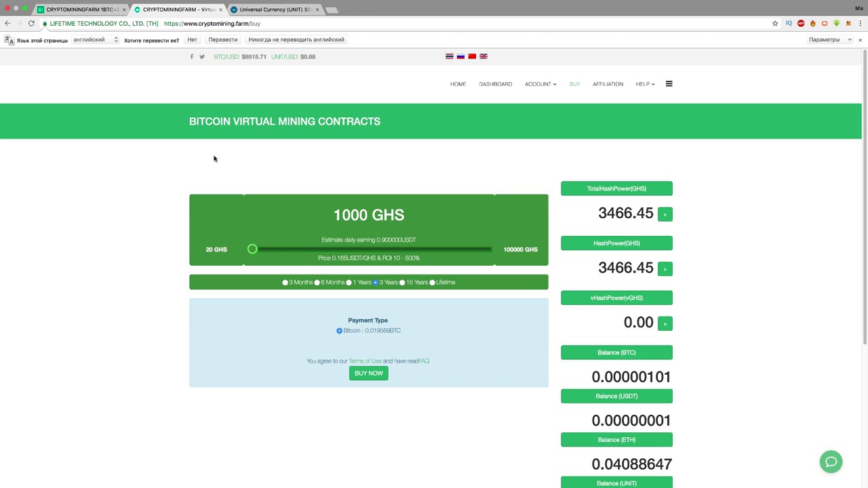Open AFFILIATION nav item
868x488 pixels.
pos(608,84)
